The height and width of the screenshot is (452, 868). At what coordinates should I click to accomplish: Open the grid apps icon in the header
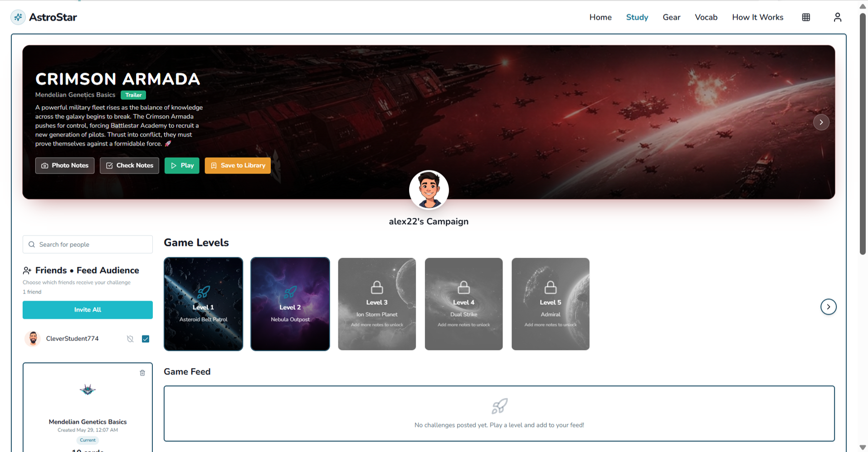tap(806, 17)
